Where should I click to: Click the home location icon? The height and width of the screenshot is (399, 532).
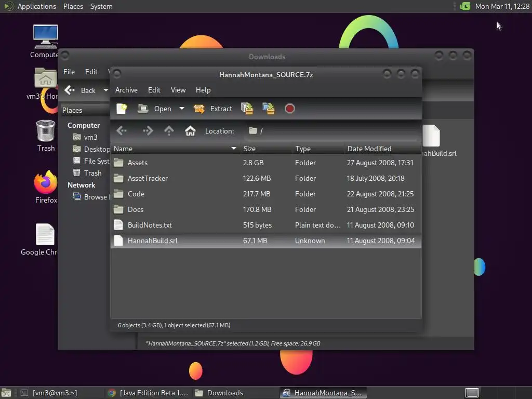(190, 131)
